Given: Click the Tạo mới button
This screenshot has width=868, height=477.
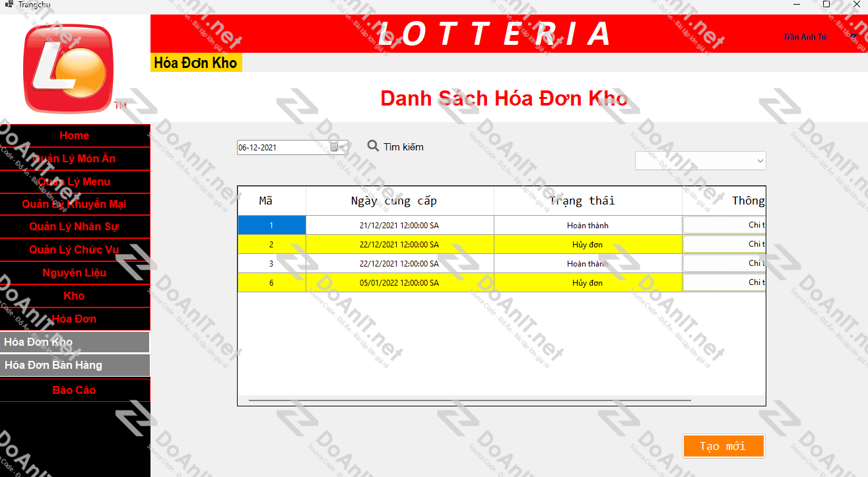Looking at the screenshot, I should [x=723, y=446].
